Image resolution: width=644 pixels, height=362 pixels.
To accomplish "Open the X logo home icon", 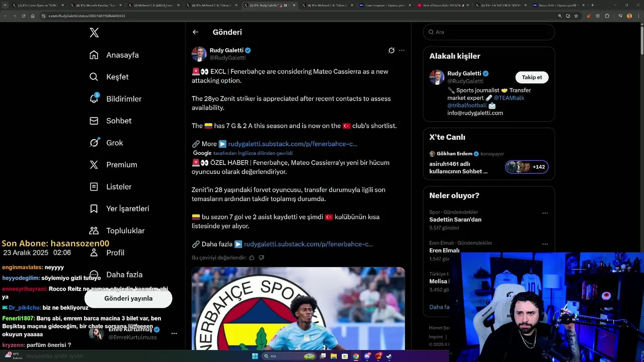I will (x=94, y=33).
